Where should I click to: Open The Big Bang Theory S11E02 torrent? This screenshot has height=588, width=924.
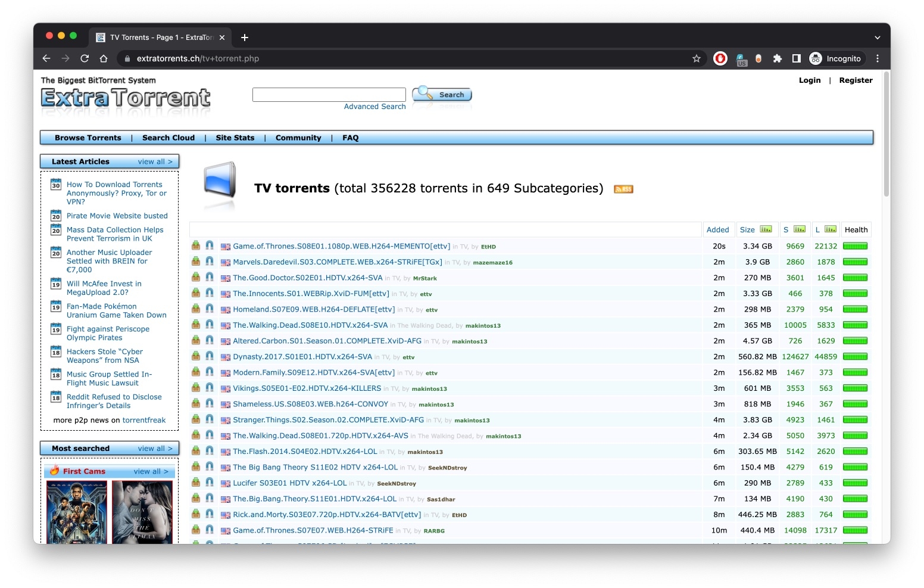[x=316, y=467]
